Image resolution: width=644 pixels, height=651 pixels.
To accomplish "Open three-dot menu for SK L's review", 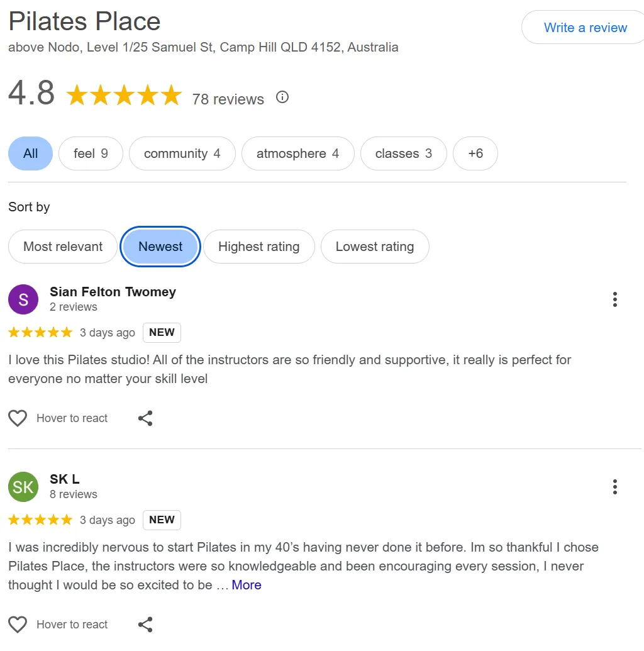I will [x=614, y=487].
